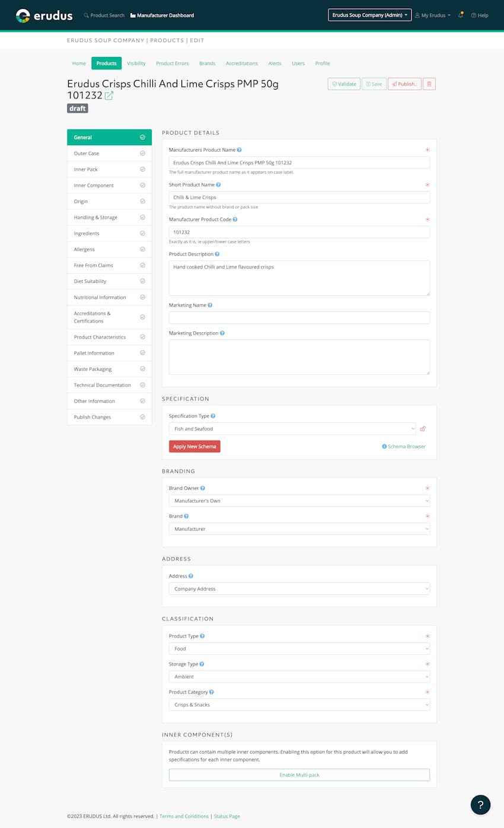The image size is (504, 828).
Task: Open the Product Type dropdown
Action: point(299,649)
